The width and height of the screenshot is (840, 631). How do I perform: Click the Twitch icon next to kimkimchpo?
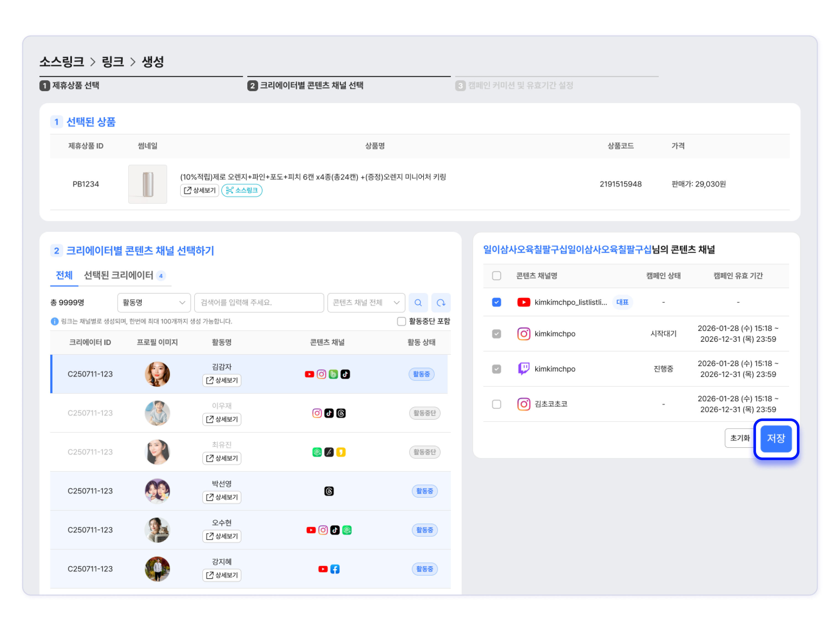coord(524,369)
